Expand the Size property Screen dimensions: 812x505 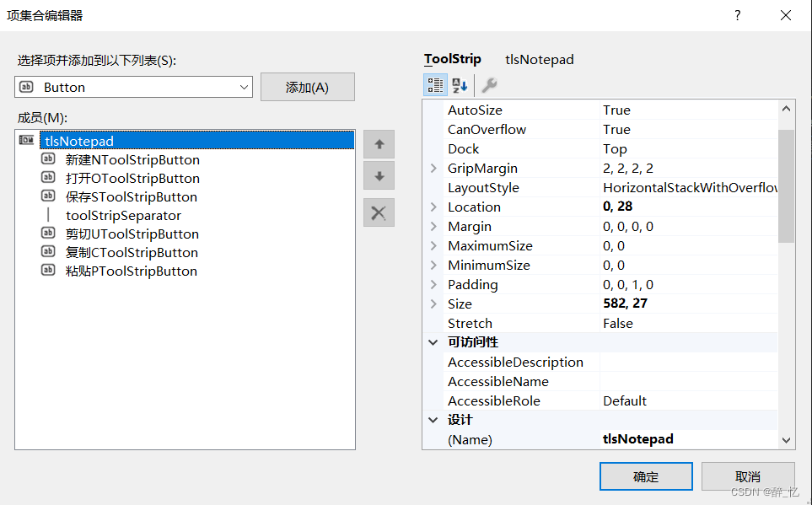coord(433,304)
